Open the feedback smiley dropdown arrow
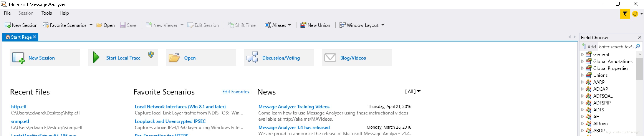The image size is (644, 136). point(642,14)
